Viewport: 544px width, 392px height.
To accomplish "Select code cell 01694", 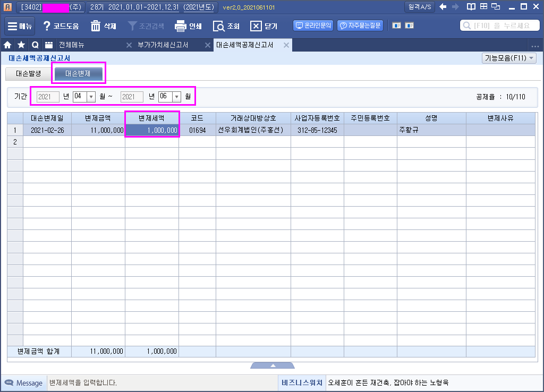I will tap(198, 130).
